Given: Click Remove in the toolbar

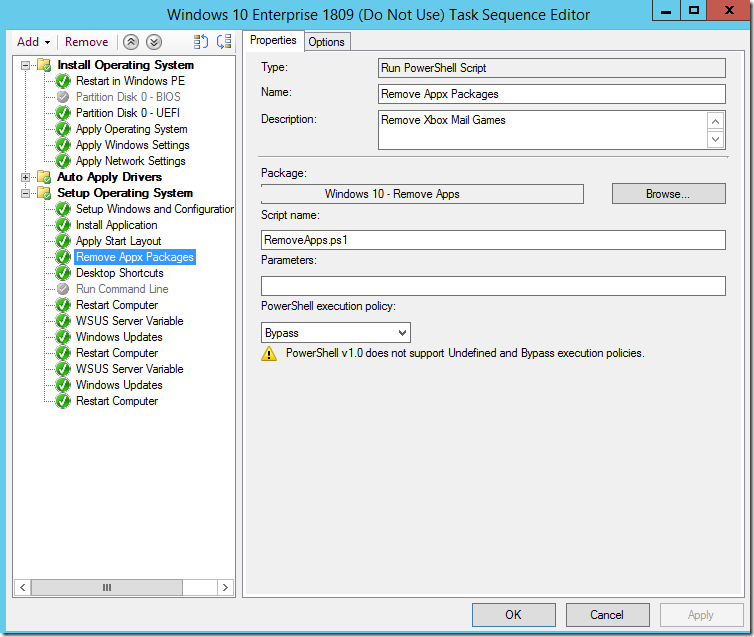Looking at the screenshot, I should pyautogui.click(x=87, y=42).
